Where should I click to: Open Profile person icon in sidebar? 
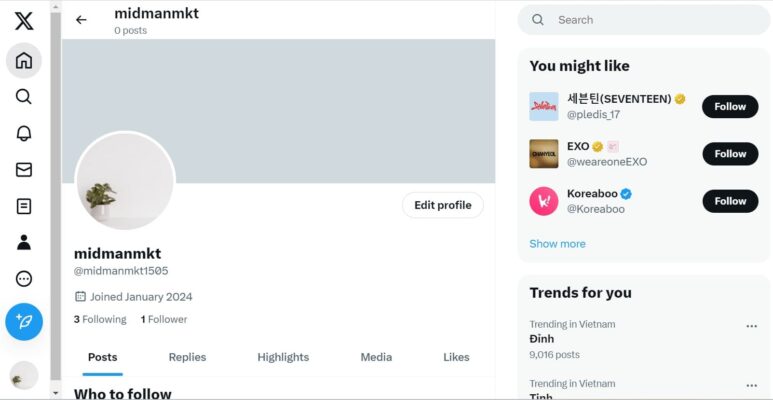24,242
